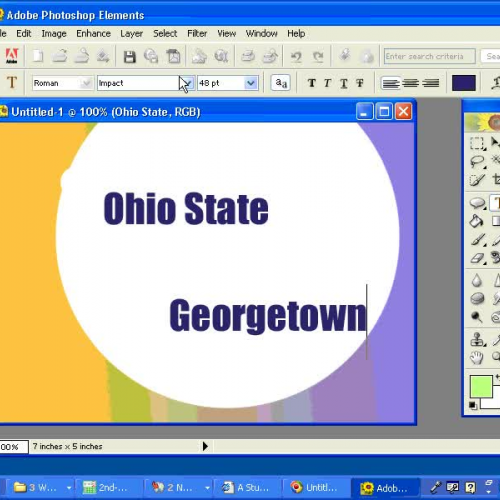500x500 pixels.
Task: Open the View menu
Action: 227,33
